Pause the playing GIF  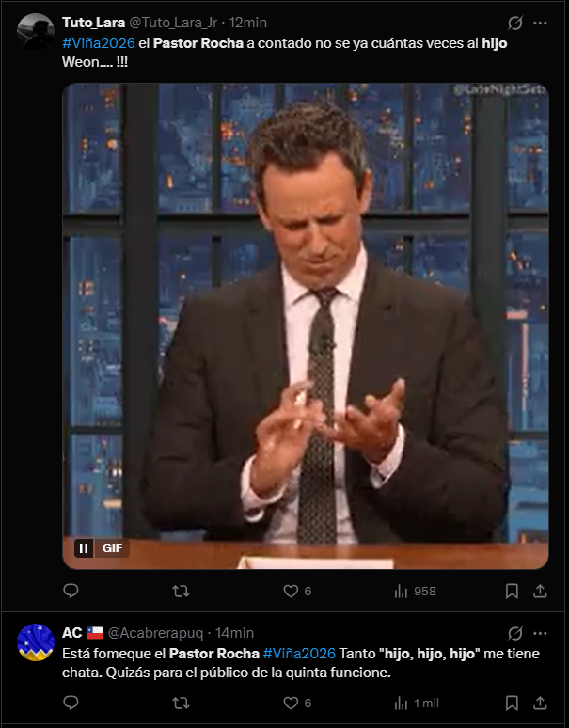click(84, 548)
